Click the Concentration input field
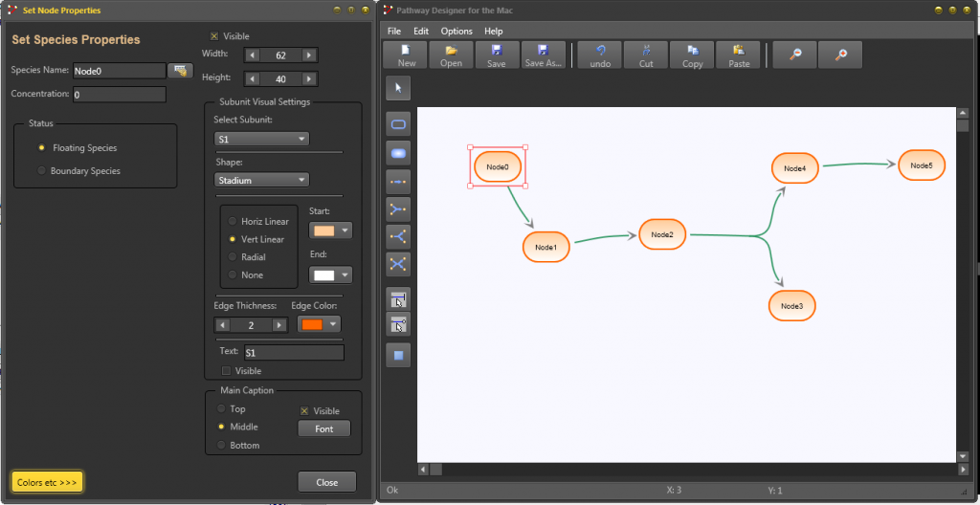The width and height of the screenshot is (980, 505). click(120, 95)
